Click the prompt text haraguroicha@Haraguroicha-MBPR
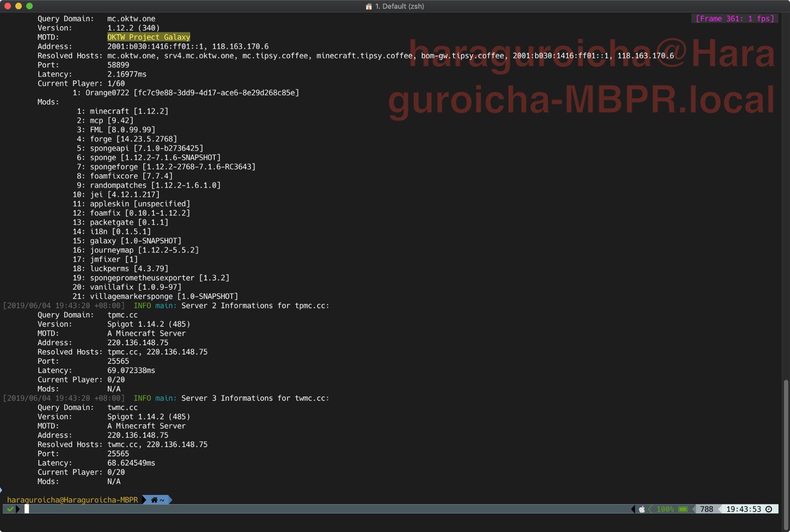 click(72, 500)
